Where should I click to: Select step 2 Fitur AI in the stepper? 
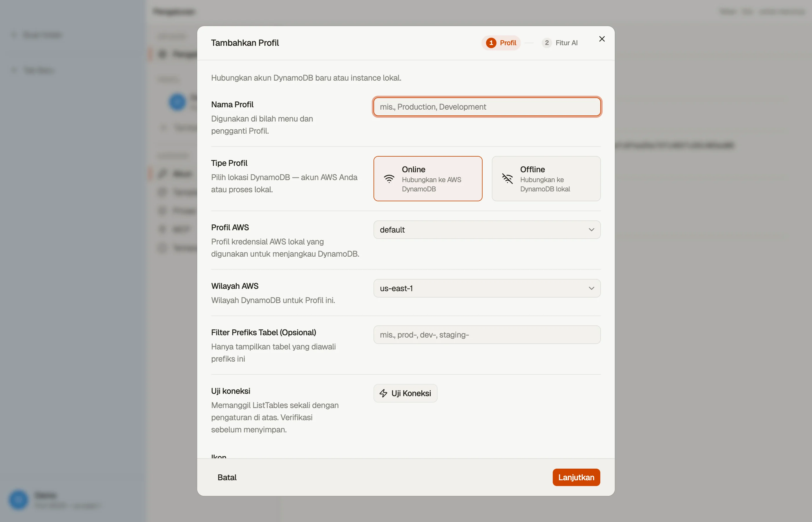[x=560, y=43]
